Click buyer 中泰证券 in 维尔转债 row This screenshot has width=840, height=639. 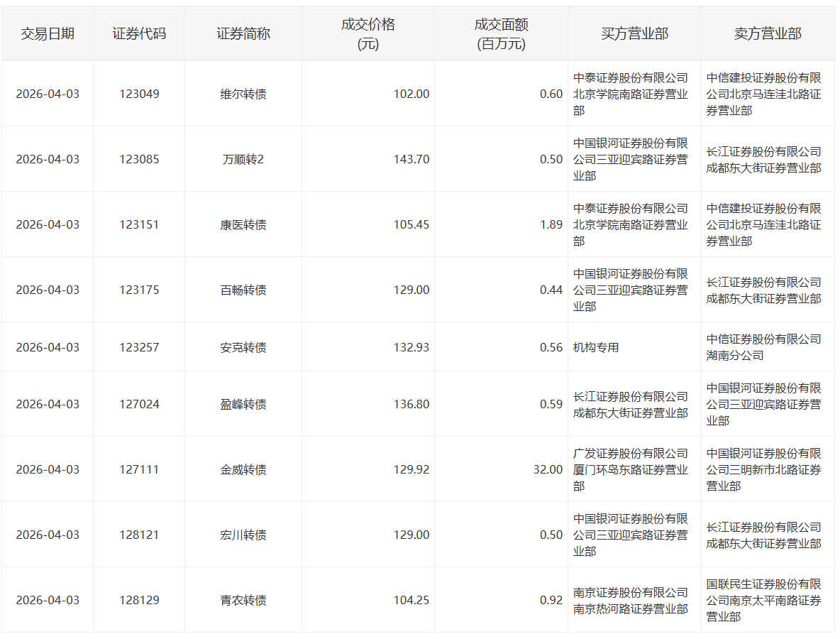(x=631, y=94)
